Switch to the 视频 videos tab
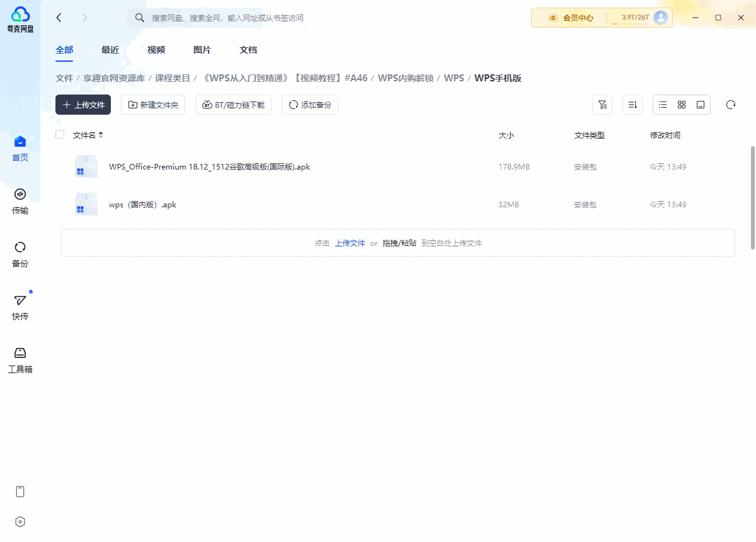Viewport: 756px width, 542px height. (156, 50)
